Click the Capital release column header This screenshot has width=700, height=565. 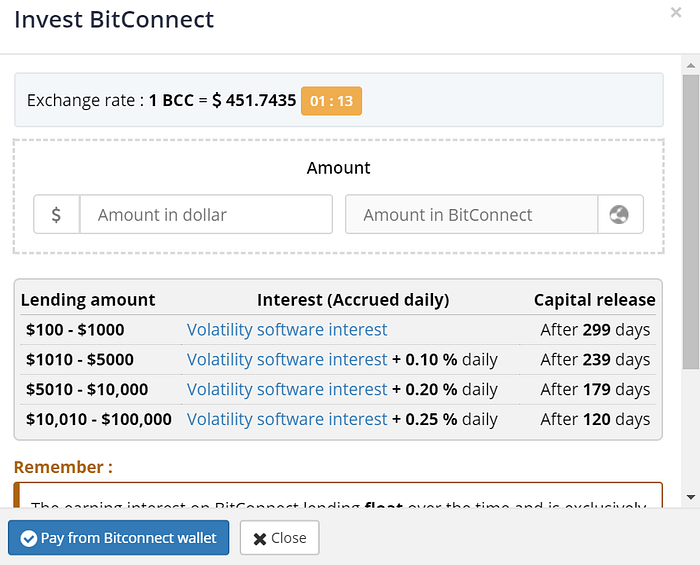coord(595,300)
